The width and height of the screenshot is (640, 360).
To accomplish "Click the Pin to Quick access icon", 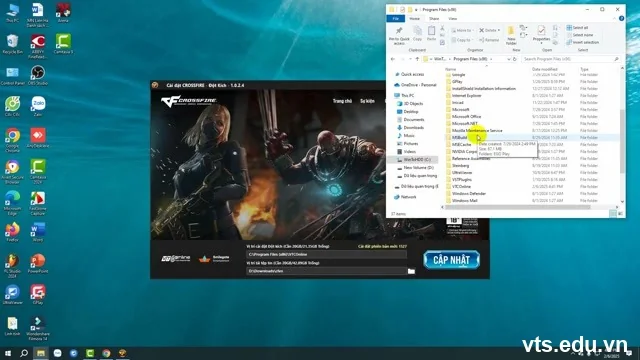I will pyautogui.click(x=399, y=31).
